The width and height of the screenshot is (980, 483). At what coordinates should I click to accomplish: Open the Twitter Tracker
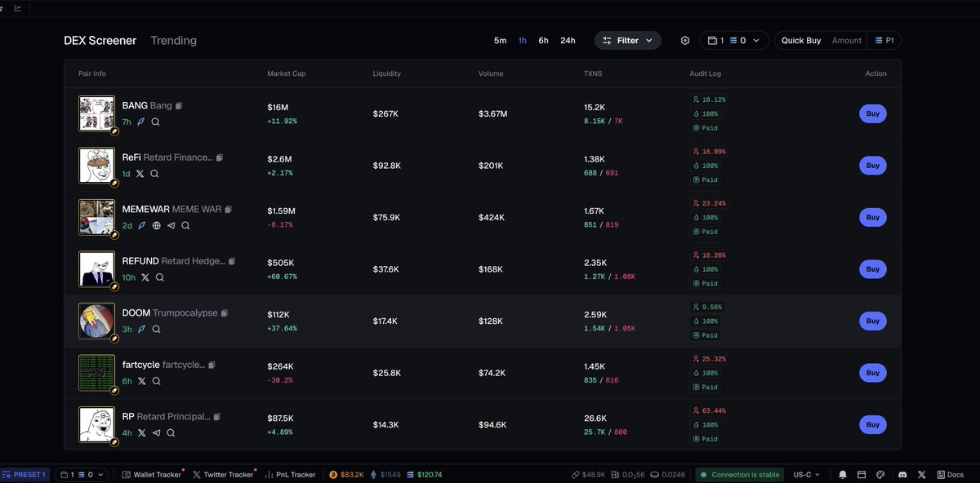(x=223, y=475)
